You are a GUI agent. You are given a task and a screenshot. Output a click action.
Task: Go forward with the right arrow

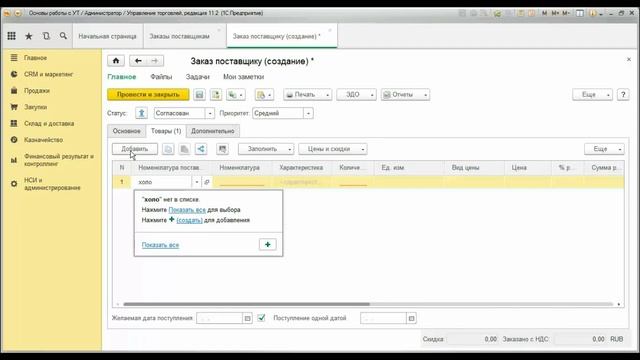pyautogui.click(x=155, y=61)
